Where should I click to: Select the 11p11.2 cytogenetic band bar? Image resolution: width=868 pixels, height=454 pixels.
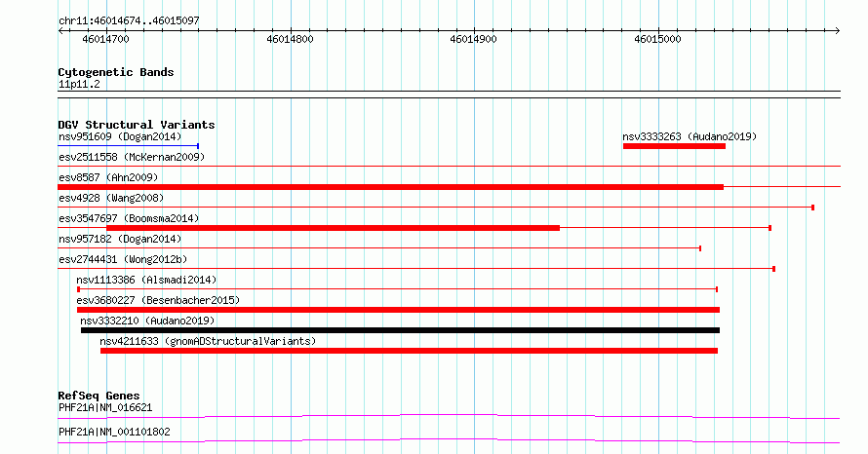coord(449,95)
